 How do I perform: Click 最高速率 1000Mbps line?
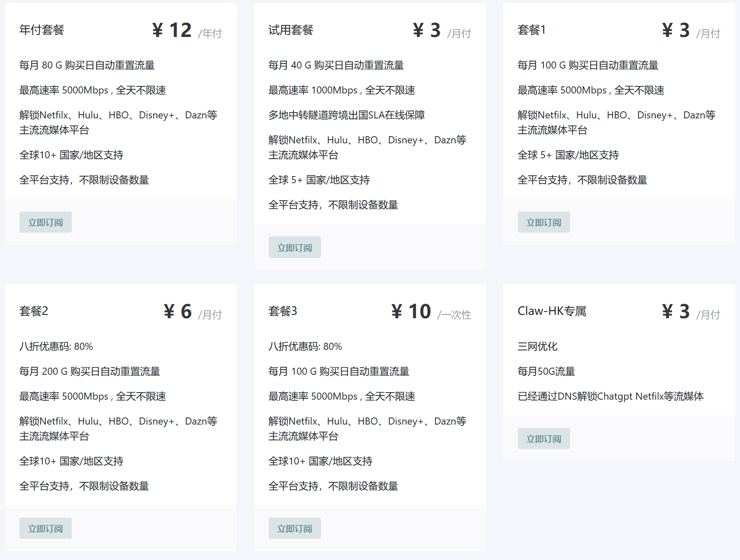coord(342,90)
